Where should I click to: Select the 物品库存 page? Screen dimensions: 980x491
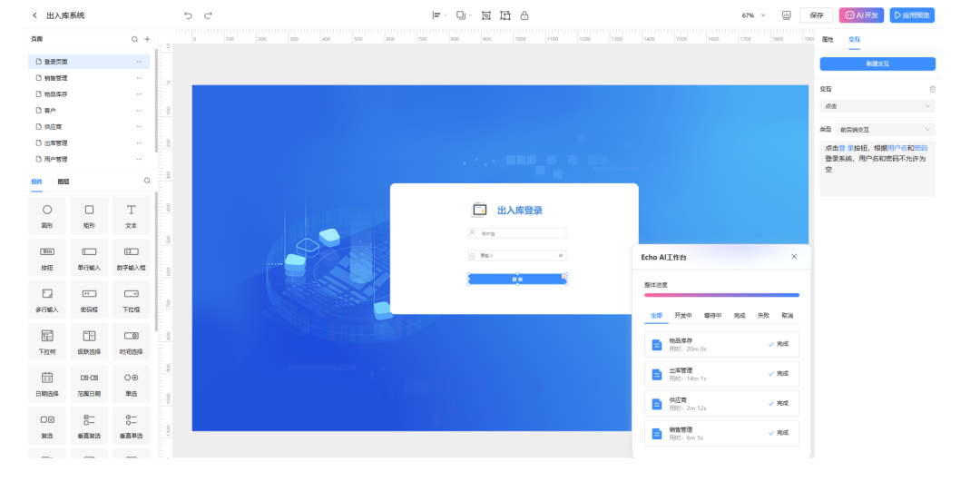click(89, 93)
